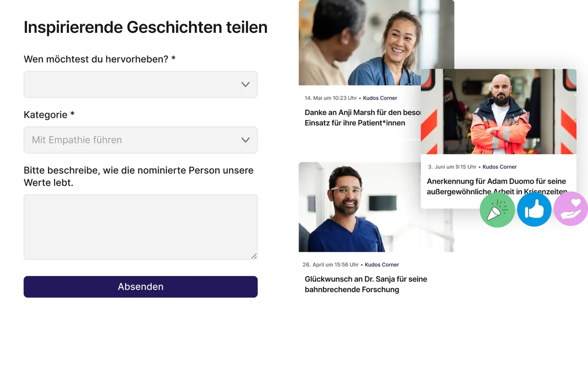
Task: Click the '3. Juni um 9:15 Uhr' timestamp
Action: coord(452,167)
